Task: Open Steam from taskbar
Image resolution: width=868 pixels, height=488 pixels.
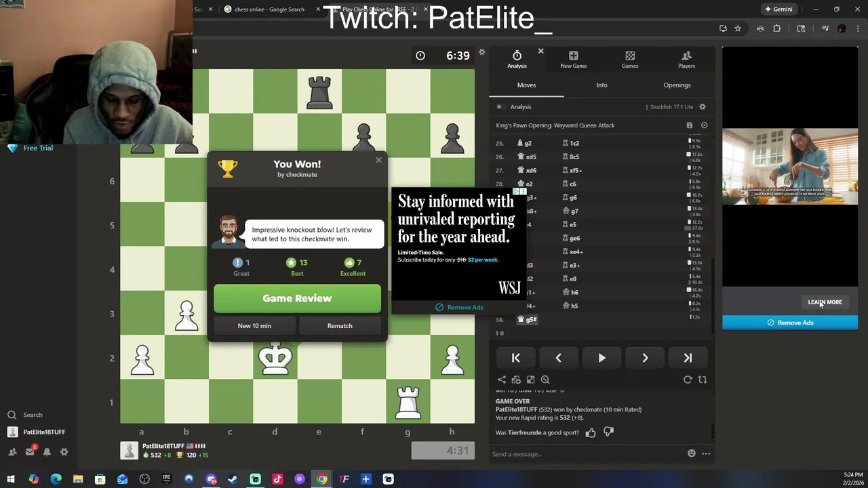Action: coord(233,479)
